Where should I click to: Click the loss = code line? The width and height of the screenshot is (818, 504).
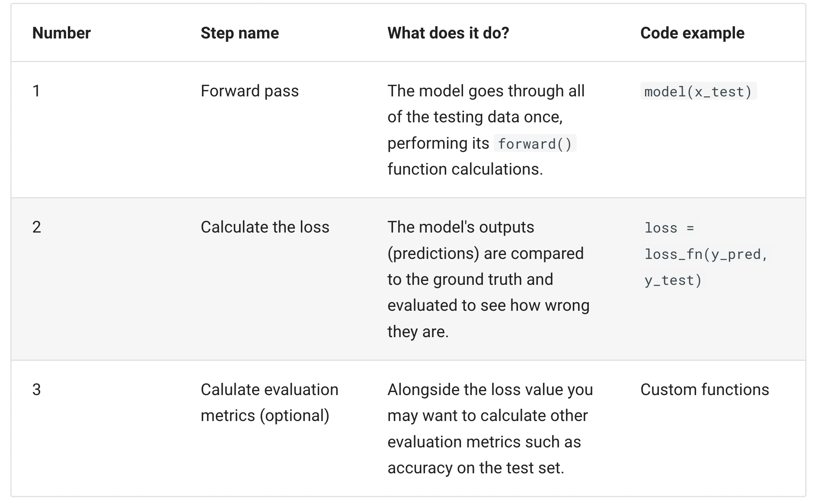click(669, 228)
